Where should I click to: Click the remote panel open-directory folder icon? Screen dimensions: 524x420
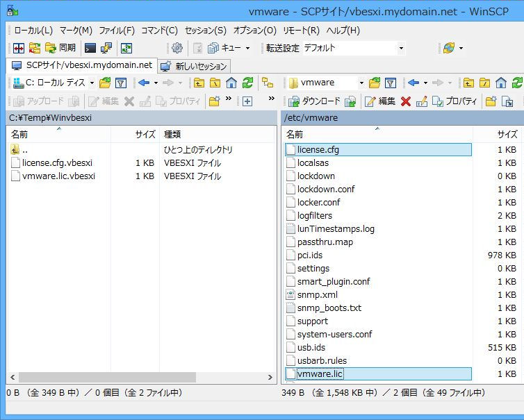375,83
